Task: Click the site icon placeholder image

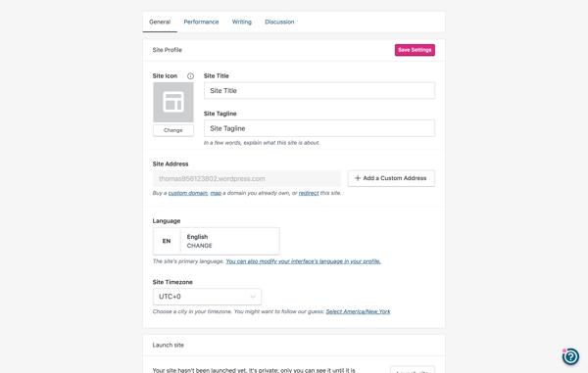Action: pyautogui.click(x=173, y=102)
